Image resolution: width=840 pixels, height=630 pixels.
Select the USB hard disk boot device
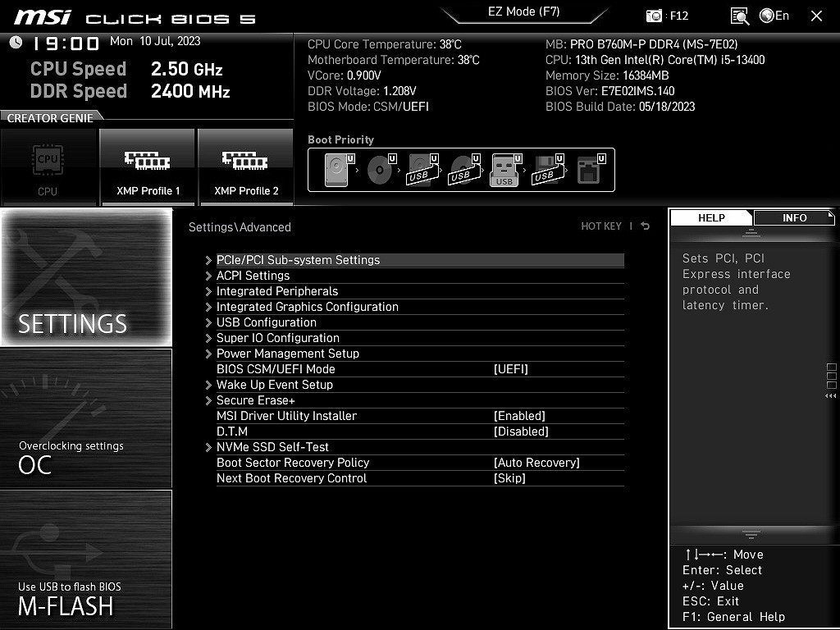(422, 169)
